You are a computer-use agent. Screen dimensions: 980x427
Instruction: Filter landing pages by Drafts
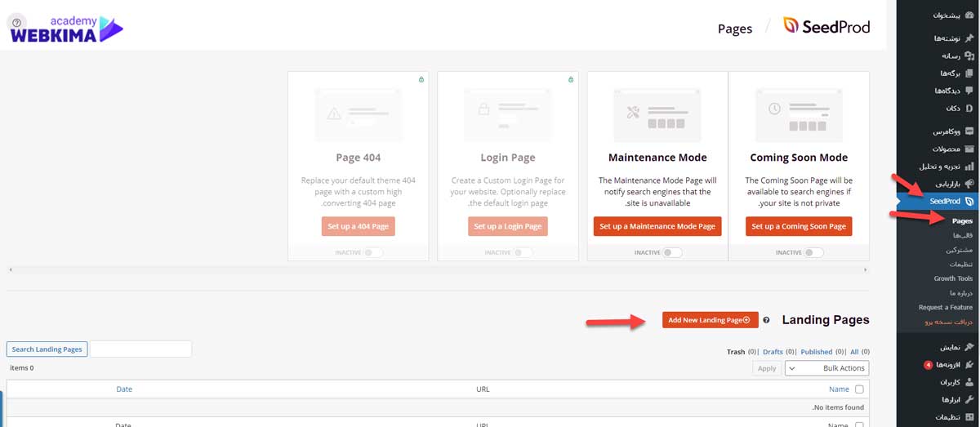(773, 352)
